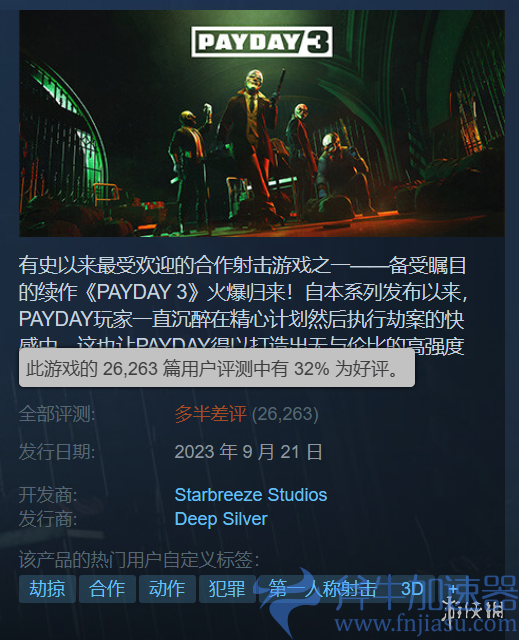Click the PAYDAY 3 header capsule image
Viewport: 519px width, 640px height.
262,123
